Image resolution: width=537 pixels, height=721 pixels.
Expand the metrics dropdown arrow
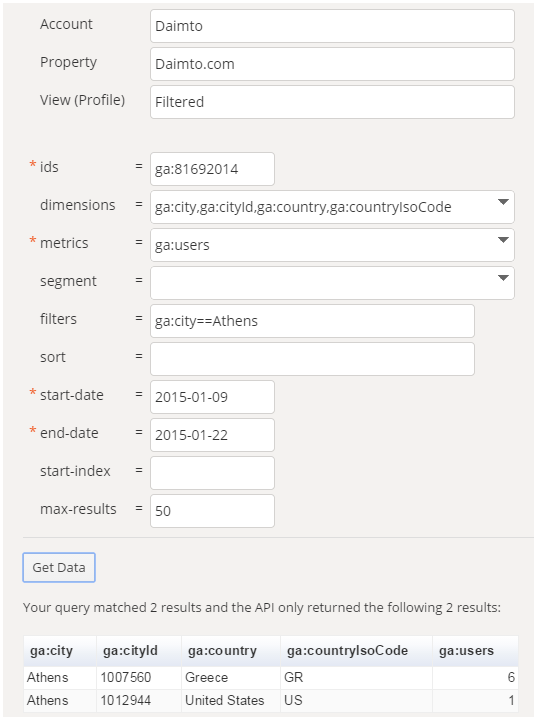[x=503, y=240]
